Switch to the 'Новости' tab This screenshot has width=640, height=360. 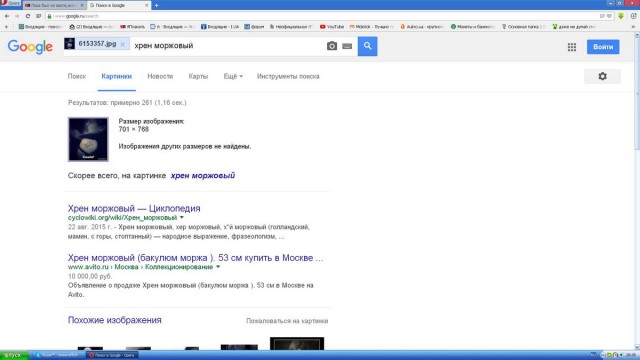coord(160,76)
